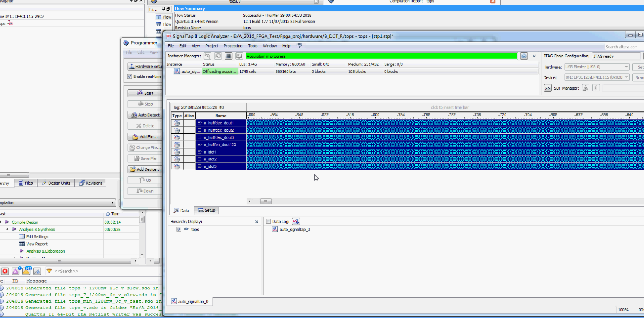Stop the acquisition with Stop Analysis icon
Image resolution: width=644 pixels, height=318 pixels.
[x=229, y=56]
